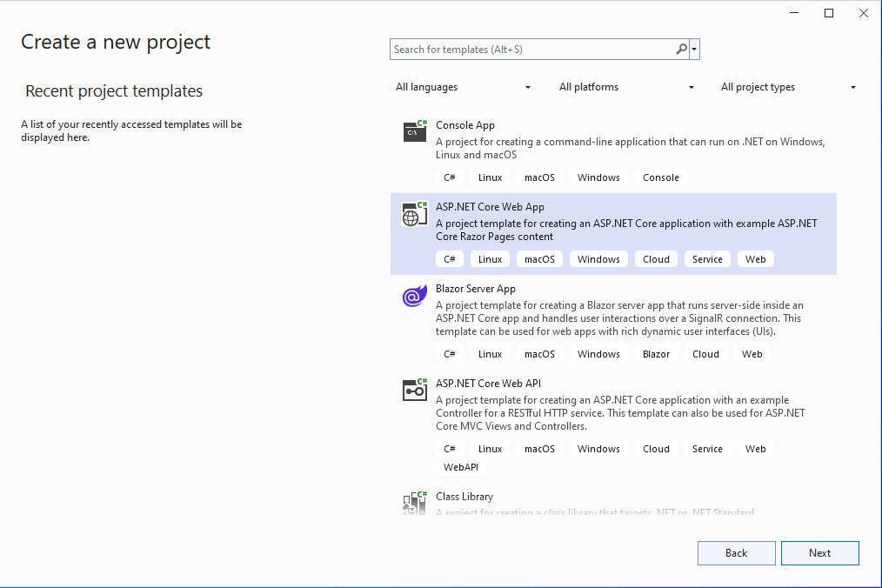Viewport: 882px width, 588px height.
Task: Click the Recent project templates heading
Action: pos(114,90)
